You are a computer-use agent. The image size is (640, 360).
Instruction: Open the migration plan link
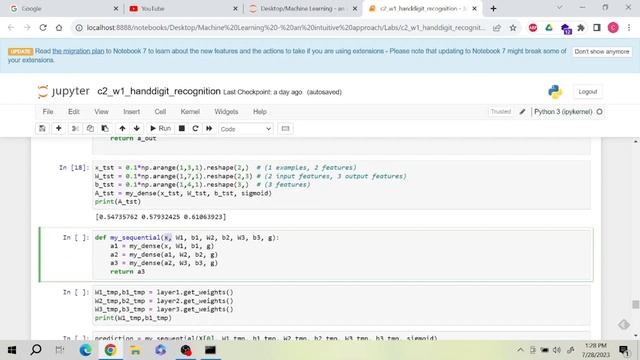tap(78, 51)
